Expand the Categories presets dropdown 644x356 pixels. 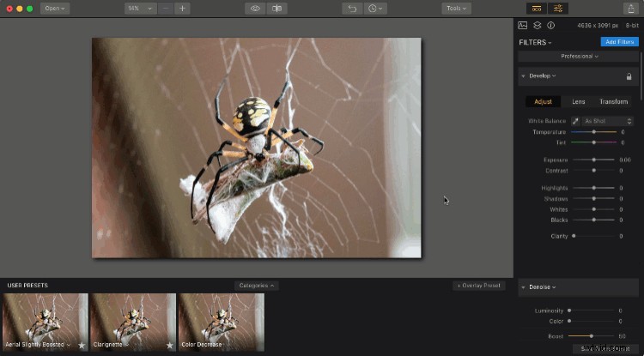point(256,286)
